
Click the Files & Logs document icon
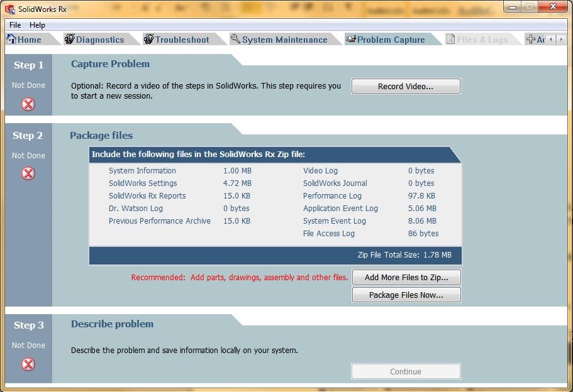coord(450,39)
